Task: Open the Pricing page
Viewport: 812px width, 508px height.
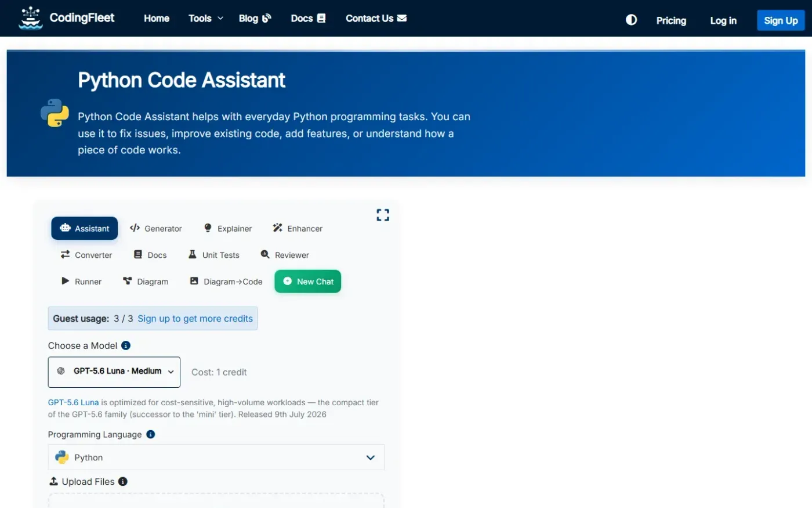Action: (x=671, y=21)
